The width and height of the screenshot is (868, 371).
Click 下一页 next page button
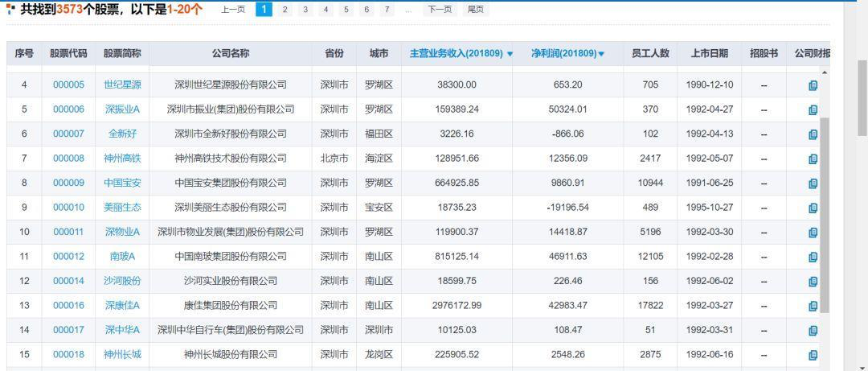[x=440, y=10]
